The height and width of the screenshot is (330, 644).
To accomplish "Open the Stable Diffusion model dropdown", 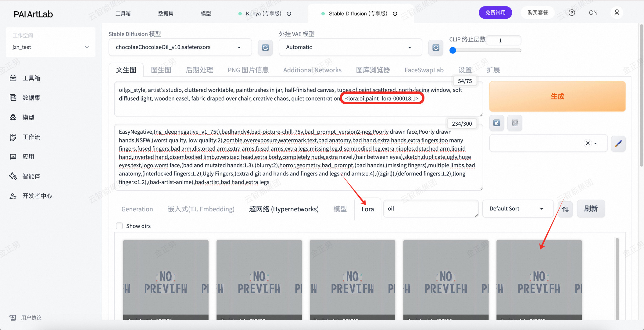I will coord(180,47).
